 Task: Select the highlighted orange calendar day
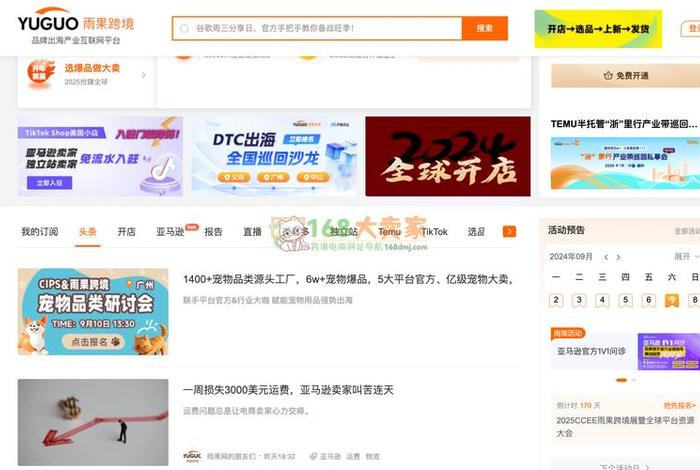[x=672, y=300]
